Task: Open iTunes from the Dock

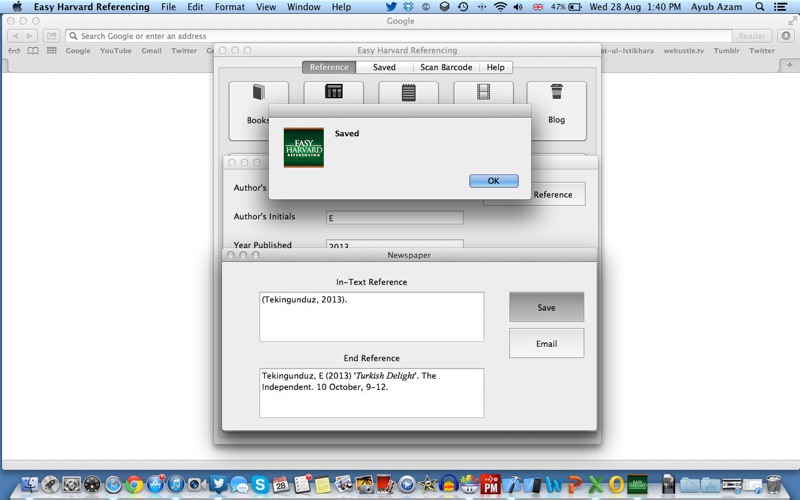Action: pos(176,484)
